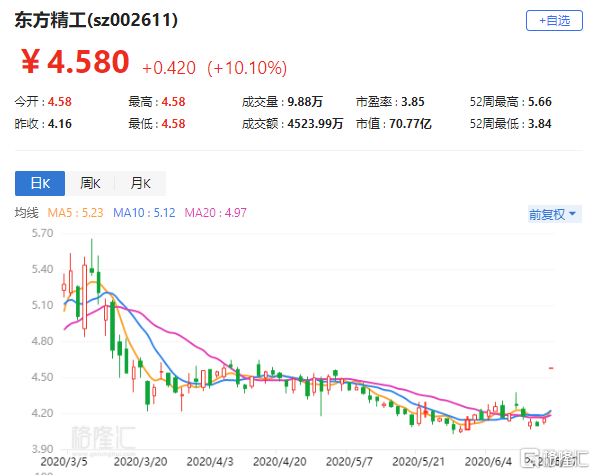Click the current price ¥4.580

[75, 61]
